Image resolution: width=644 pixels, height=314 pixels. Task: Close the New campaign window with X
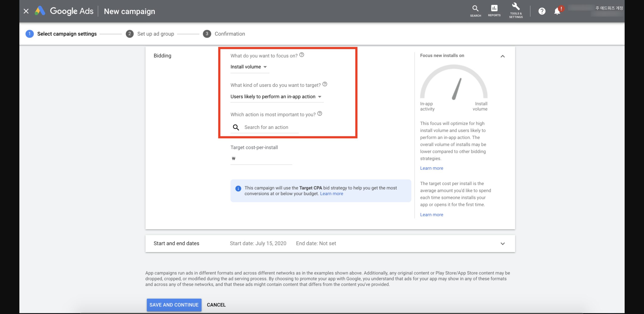pos(26,11)
